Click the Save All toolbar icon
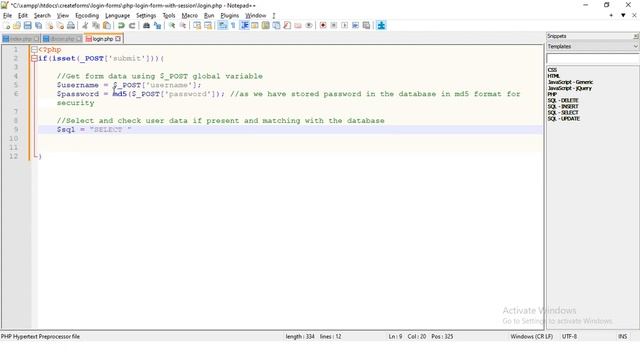The width and height of the screenshot is (640, 360). point(38,25)
